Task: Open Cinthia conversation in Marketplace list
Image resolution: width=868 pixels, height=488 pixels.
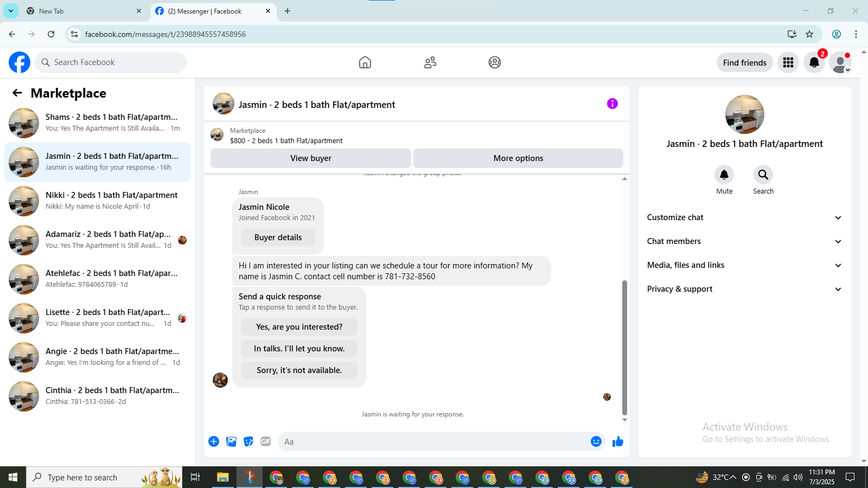Action: point(98,396)
